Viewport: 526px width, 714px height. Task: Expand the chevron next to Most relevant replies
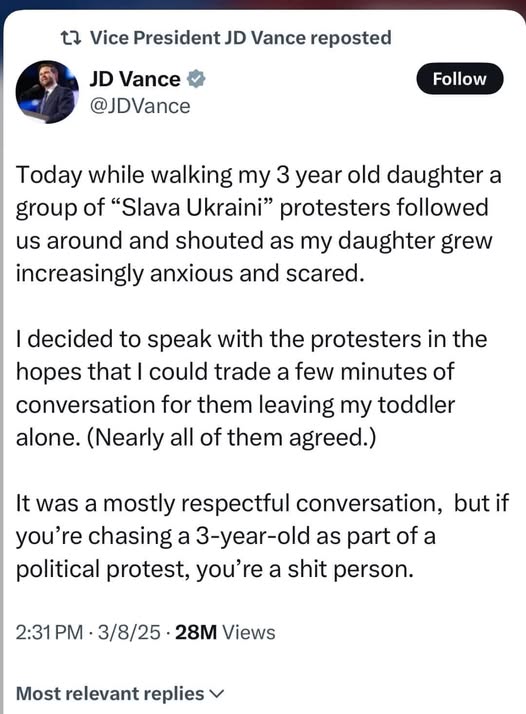pos(216,694)
